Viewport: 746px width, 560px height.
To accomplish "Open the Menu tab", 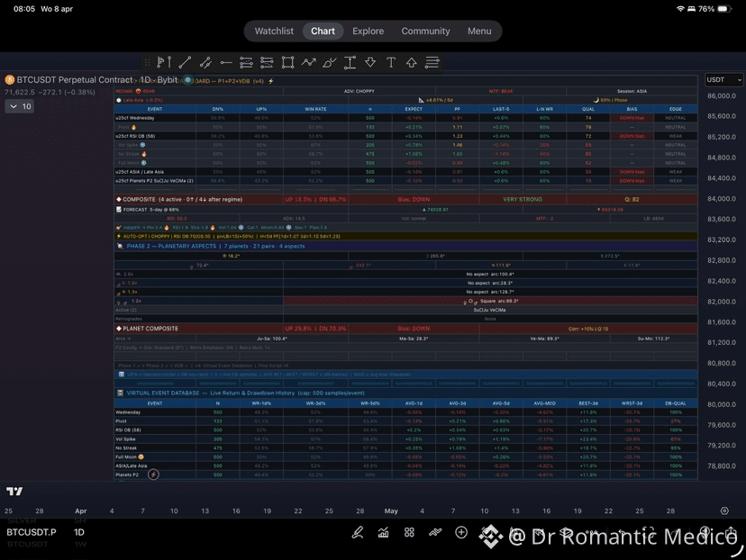I will pyautogui.click(x=479, y=31).
